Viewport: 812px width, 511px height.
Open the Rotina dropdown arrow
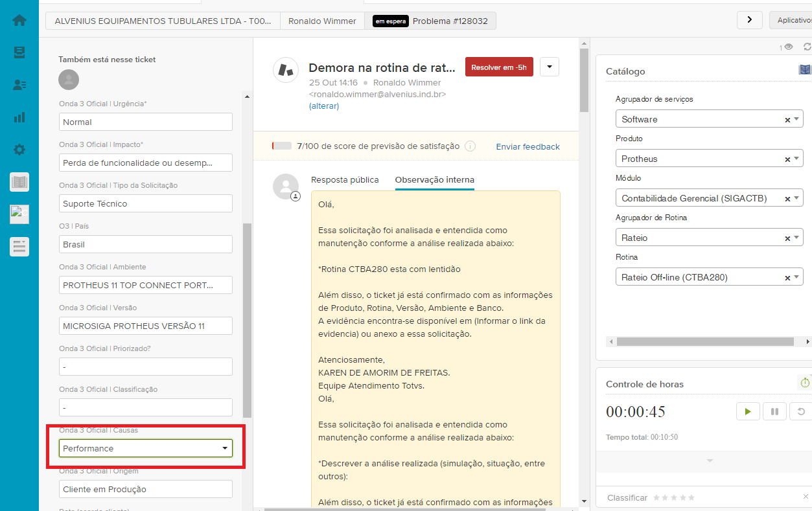(x=797, y=277)
